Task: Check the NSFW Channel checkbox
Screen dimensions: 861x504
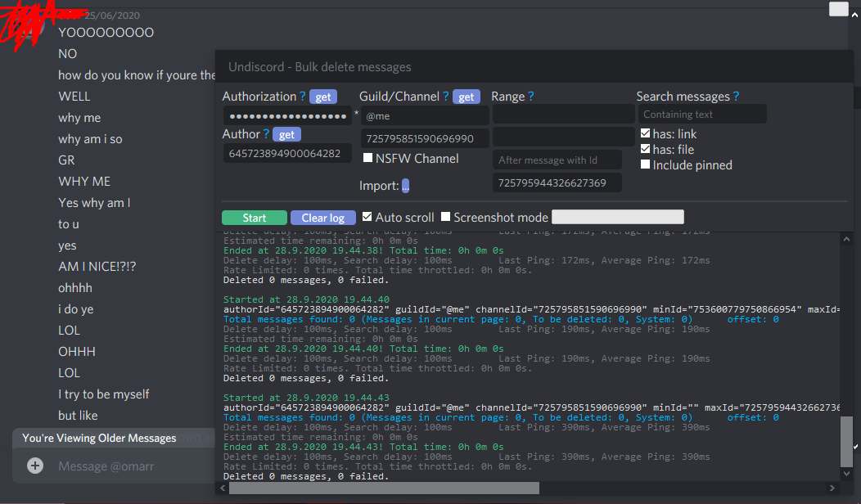Action: tap(368, 158)
